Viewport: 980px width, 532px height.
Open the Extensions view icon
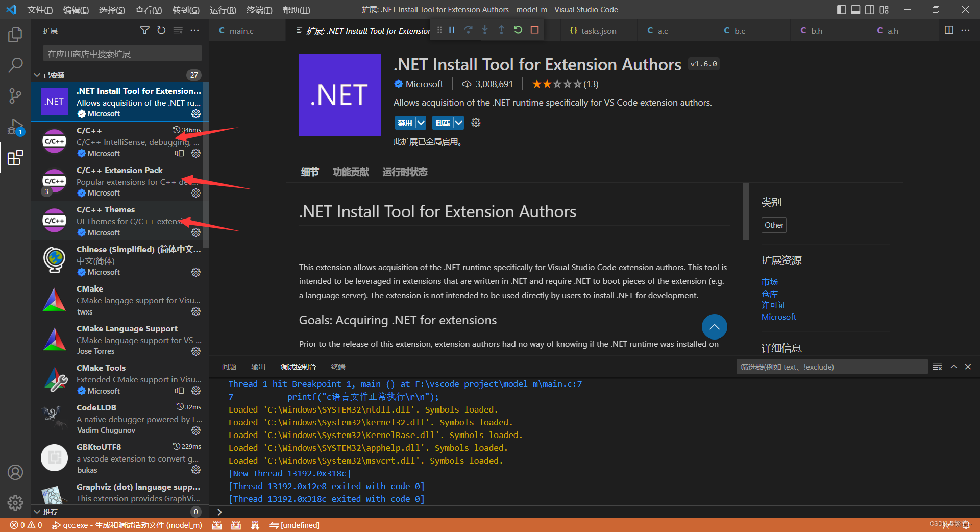(15, 157)
